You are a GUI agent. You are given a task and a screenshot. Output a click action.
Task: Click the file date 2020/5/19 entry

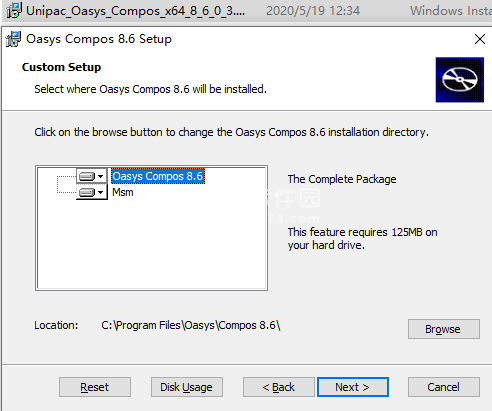tap(313, 11)
